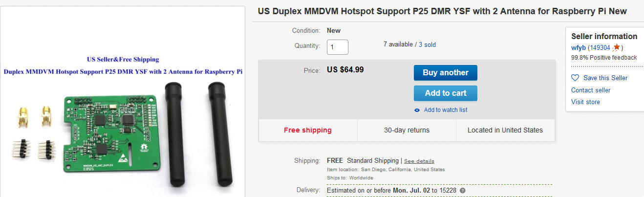Click the Located in United States cell

[505, 130]
